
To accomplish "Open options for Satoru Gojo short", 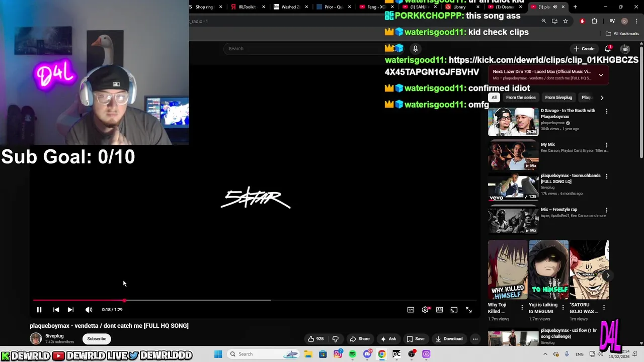I will point(604,307).
